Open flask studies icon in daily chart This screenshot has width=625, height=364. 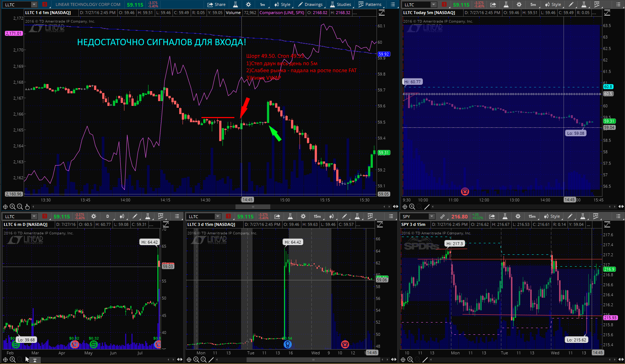point(148,216)
